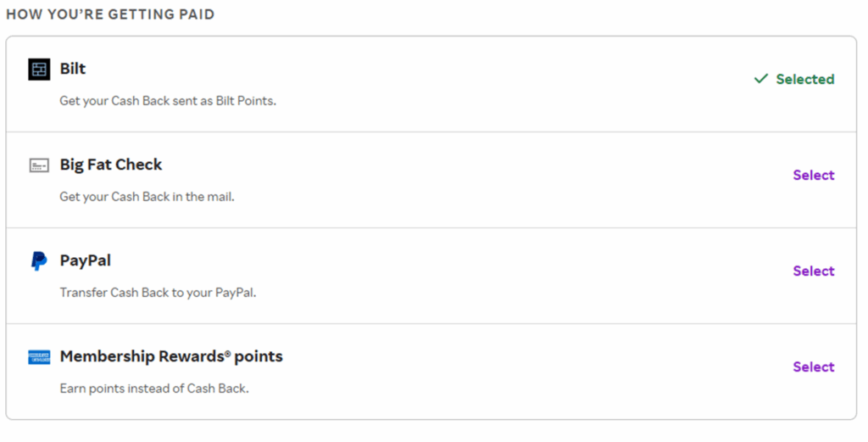
Task: Click the registered trademark symbol after Rewards
Action: click(x=227, y=353)
